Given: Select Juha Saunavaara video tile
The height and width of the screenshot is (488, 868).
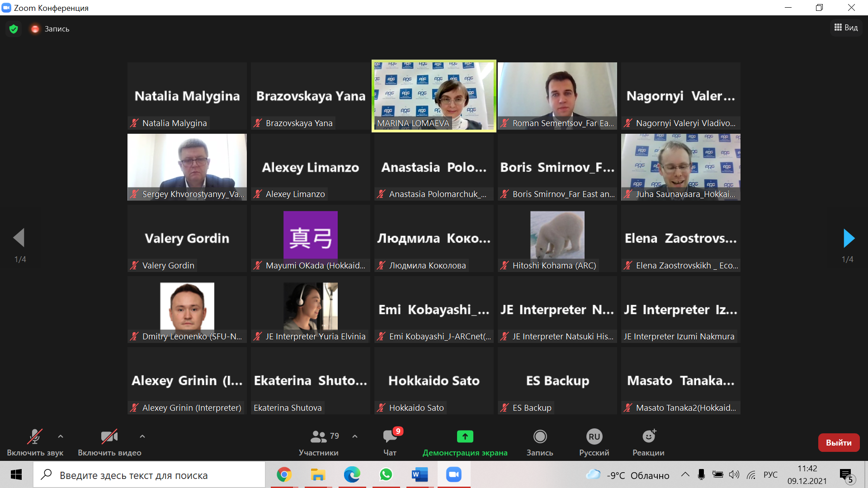Looking at the screenshot, I should 681,167.
